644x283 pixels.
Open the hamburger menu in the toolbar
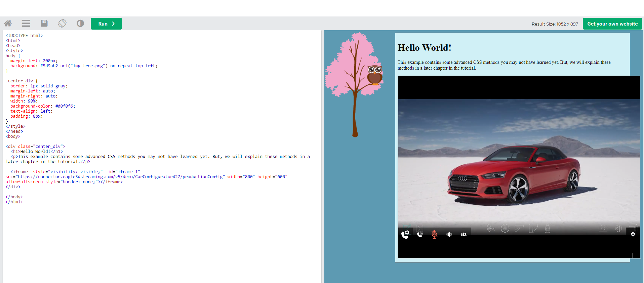pyautogui.click(x=26, y=24)
